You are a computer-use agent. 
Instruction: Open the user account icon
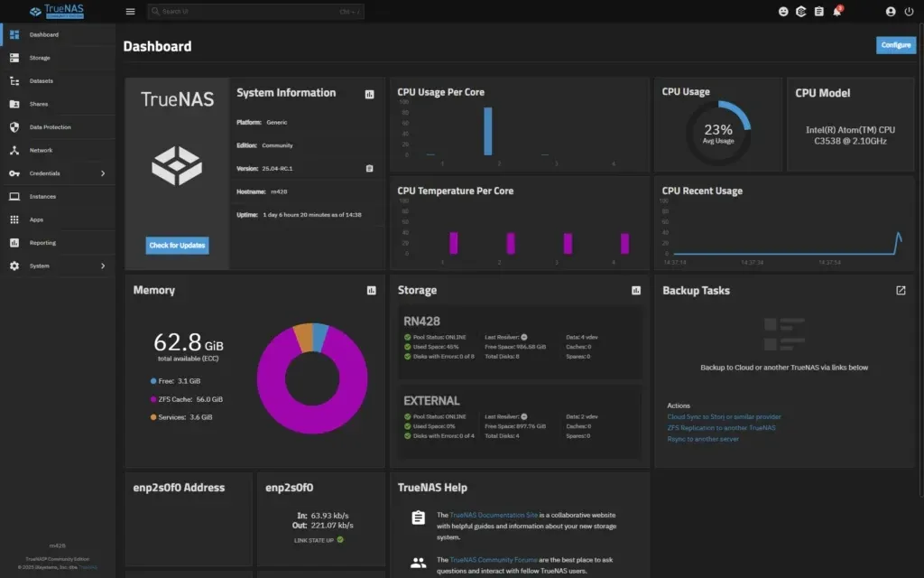pos(891,12)
